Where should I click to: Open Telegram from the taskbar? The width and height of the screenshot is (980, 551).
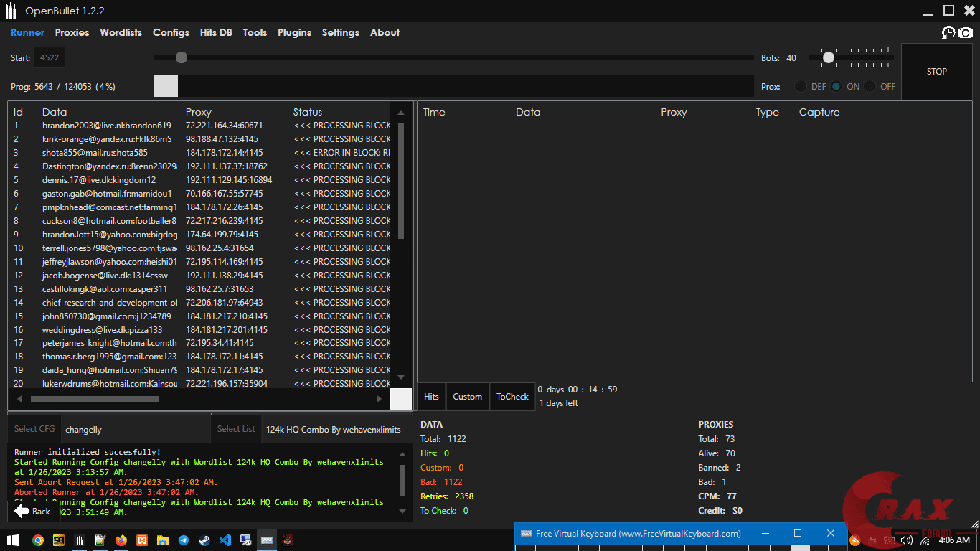(184, 540)
